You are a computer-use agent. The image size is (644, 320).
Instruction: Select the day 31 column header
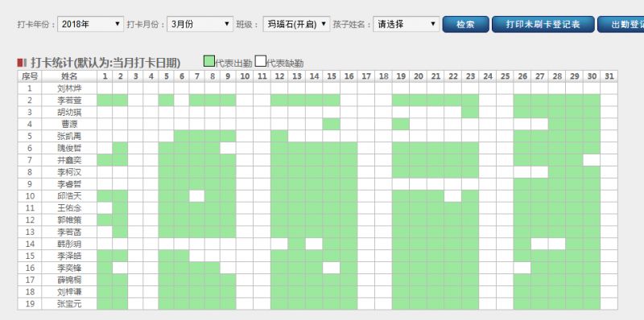coord(609,76)
